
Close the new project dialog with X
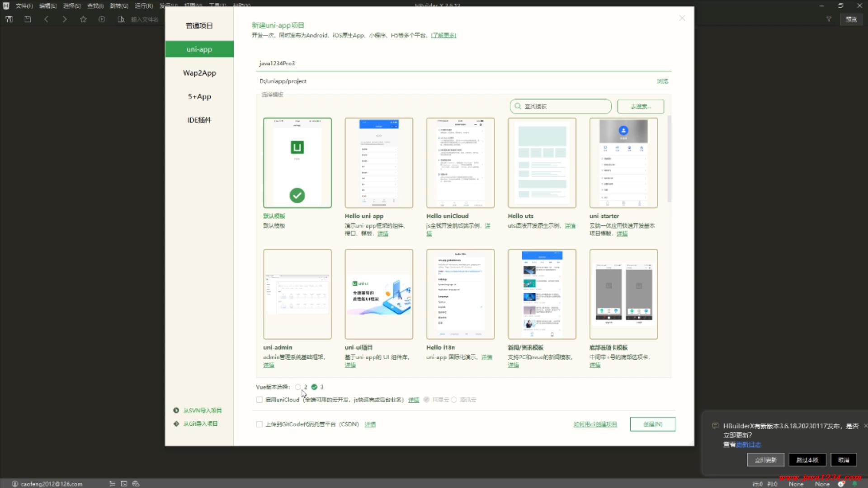coord(682,18)
